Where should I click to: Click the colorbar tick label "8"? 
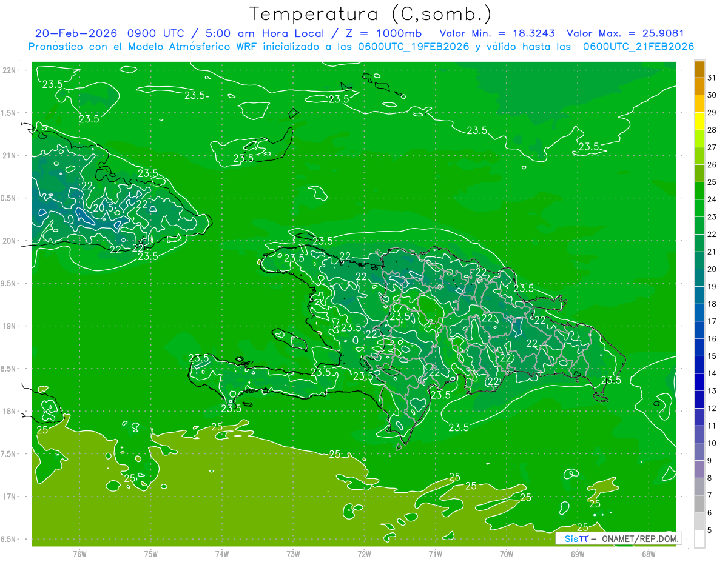point(710,478)
